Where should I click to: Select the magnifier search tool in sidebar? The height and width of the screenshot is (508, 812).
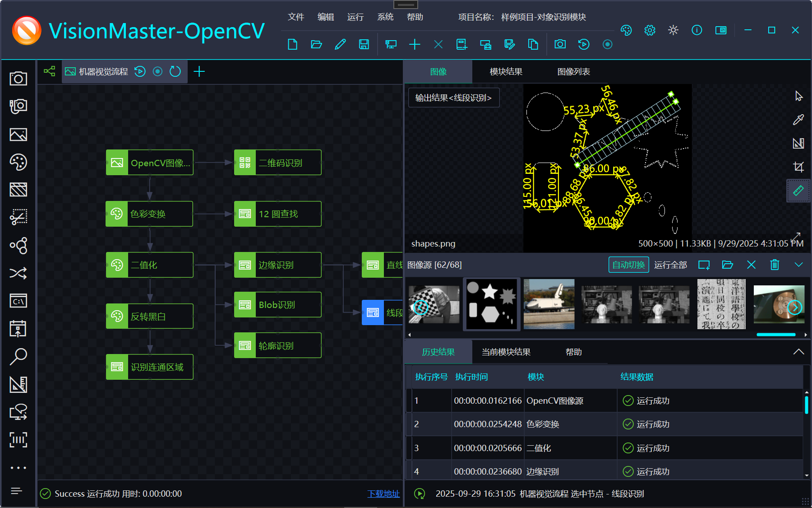(x=18, y=356)
